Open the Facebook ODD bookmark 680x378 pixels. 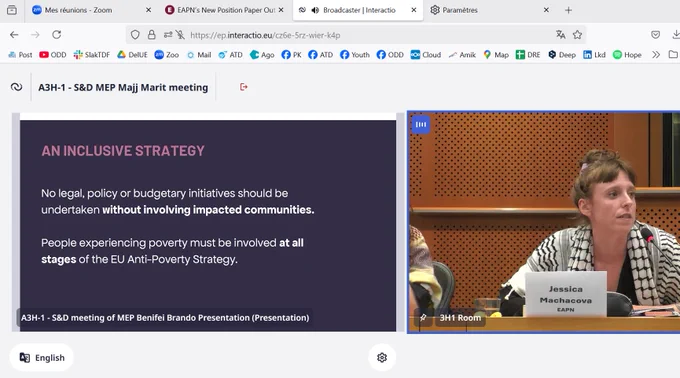click(x=390, y=55)
